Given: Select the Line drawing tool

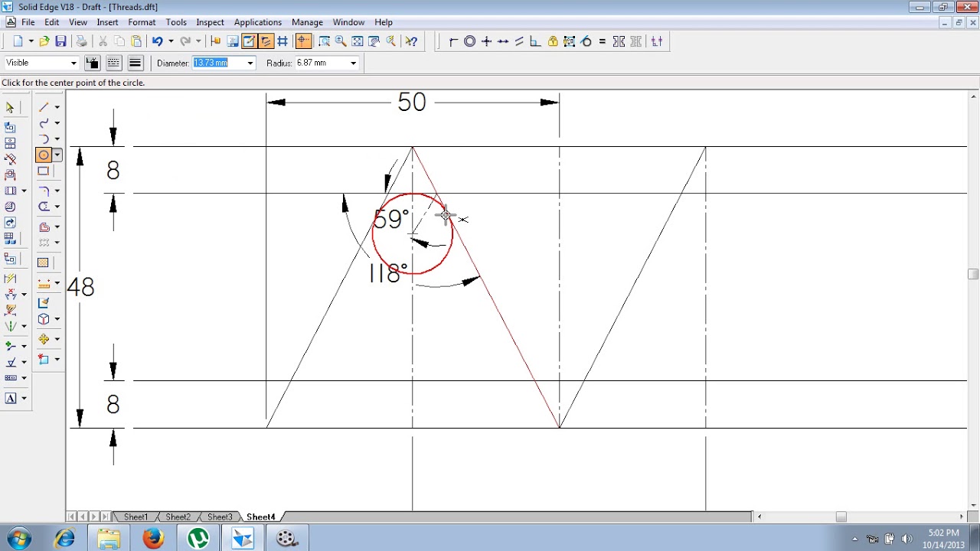Looking at the screenshot, I should click(x=44, y=107).
